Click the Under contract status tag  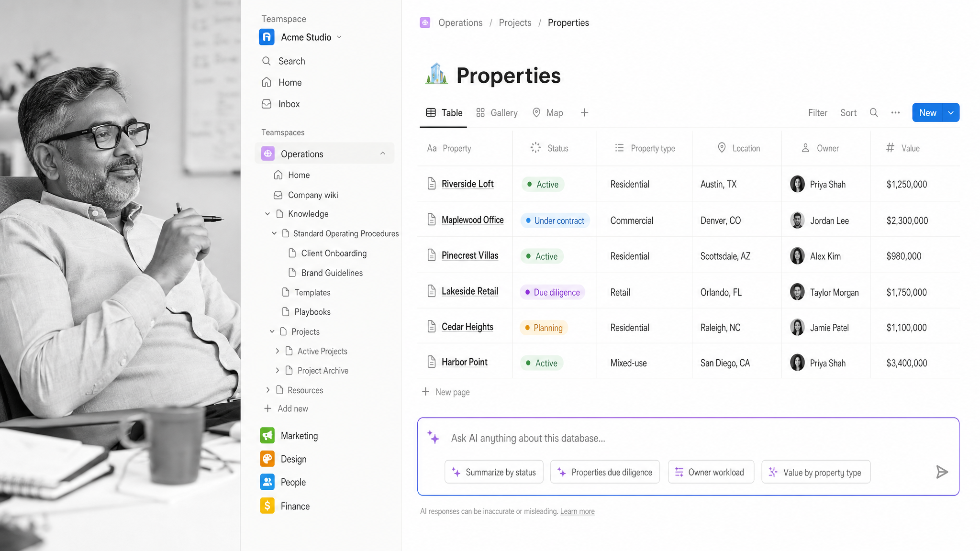(x=555, y=220)
